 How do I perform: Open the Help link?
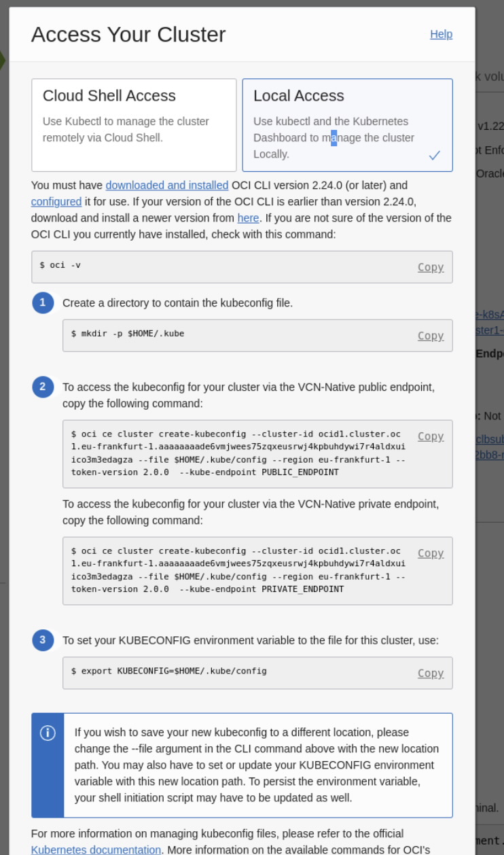(x=441, y=34)
